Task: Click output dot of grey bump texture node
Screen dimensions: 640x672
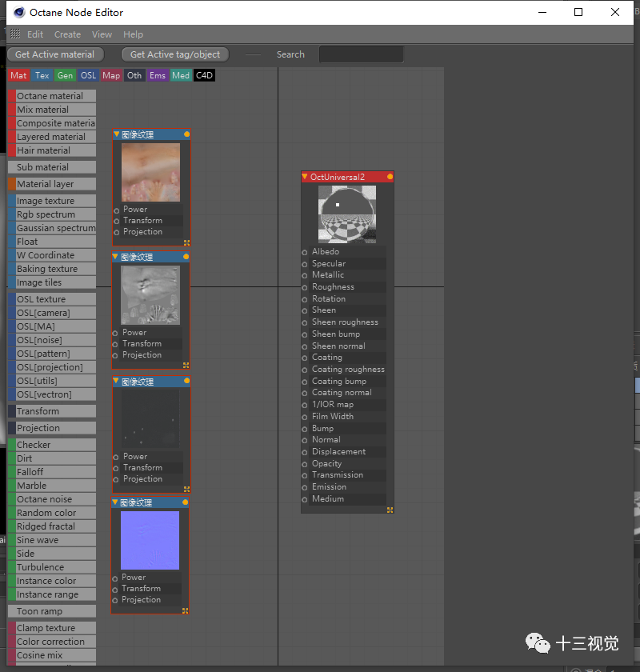Action: [186, 257]
